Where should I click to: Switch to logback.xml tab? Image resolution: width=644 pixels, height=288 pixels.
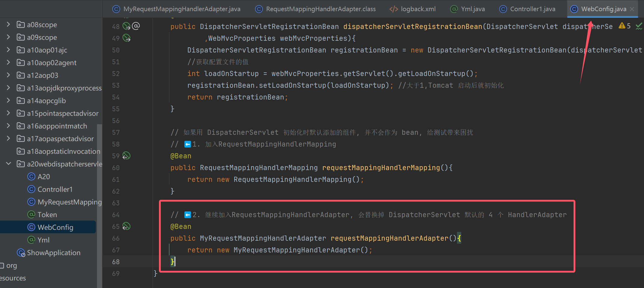pyautogui.click(x=412, y=9)
